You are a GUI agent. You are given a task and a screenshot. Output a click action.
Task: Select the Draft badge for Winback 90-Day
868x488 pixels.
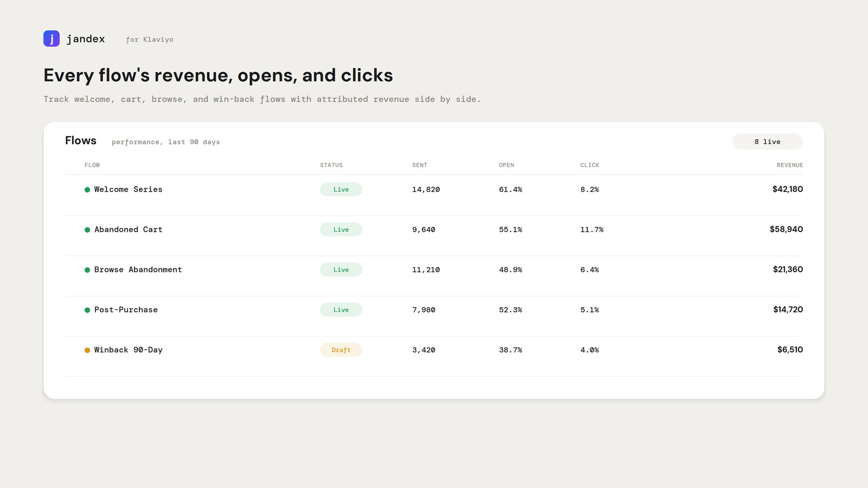pyautogui.click(x=341, y=350)
